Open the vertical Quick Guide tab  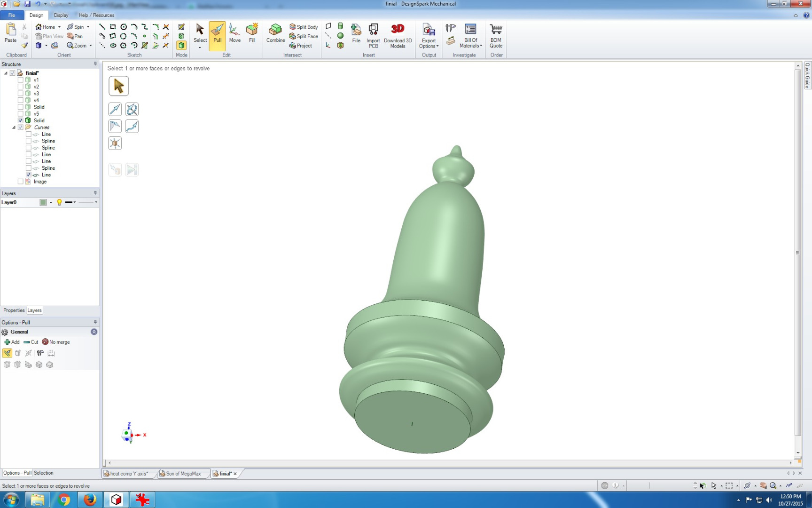click(x=807, y=75)
